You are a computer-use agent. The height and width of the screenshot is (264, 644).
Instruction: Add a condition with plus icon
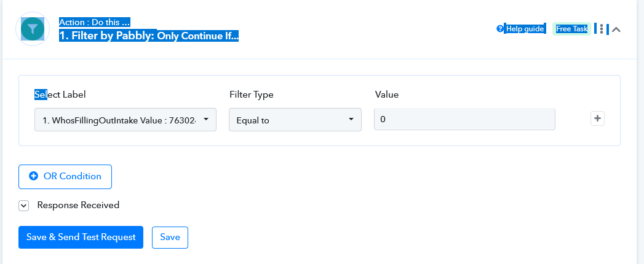click(x=598, y=119)
